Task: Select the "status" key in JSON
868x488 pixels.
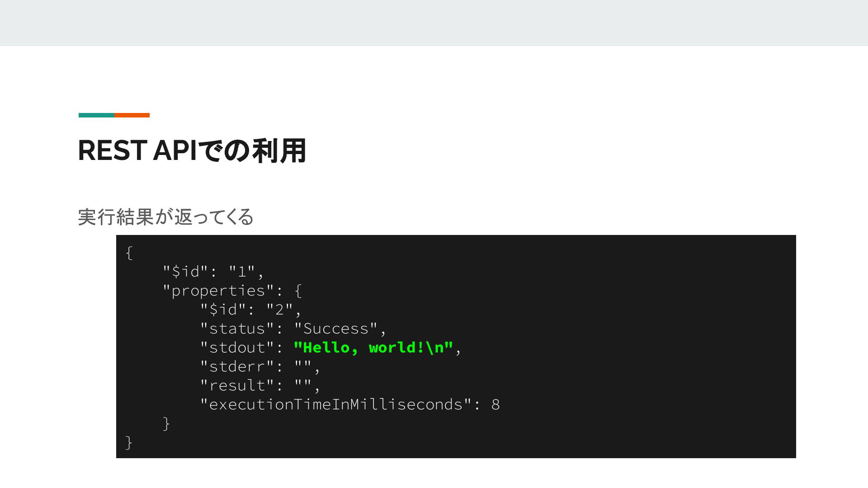Action: pos(237,328)
